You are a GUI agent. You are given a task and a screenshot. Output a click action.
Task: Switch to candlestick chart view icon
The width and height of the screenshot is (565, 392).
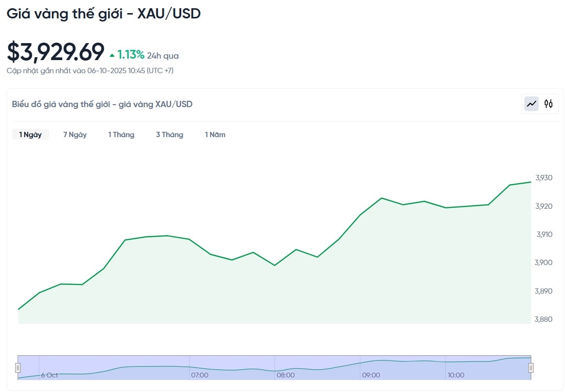(x=549, y=104)
